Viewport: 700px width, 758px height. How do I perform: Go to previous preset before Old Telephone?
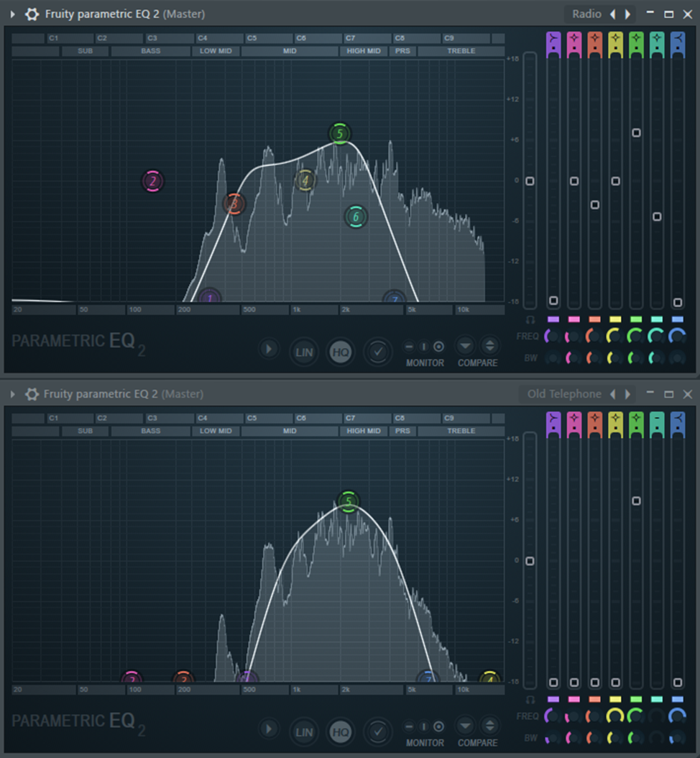tap(612, 394)
